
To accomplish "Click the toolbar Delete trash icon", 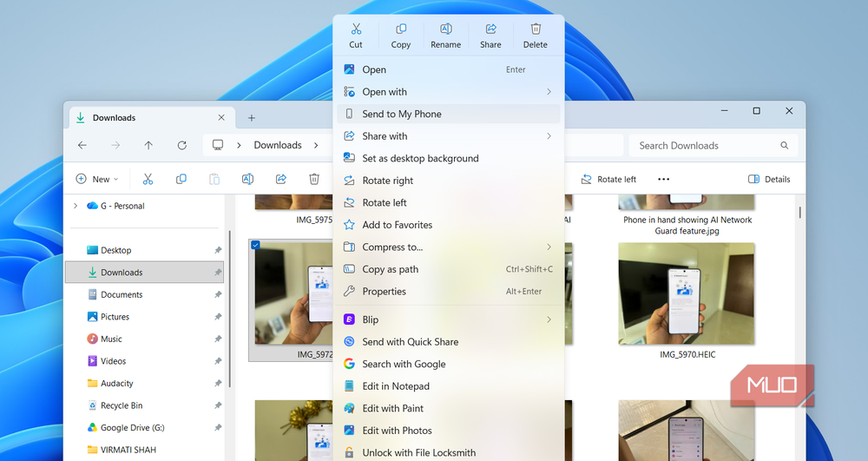I will pyautogui.click(x=314, y=179).
